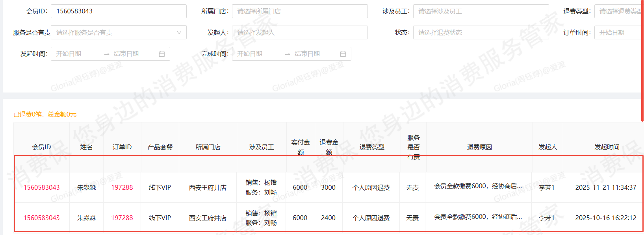This screenshot has height=235, width=644.
Task: Click the vertical scrollbar at right edge
Action: tap(642, 59)
